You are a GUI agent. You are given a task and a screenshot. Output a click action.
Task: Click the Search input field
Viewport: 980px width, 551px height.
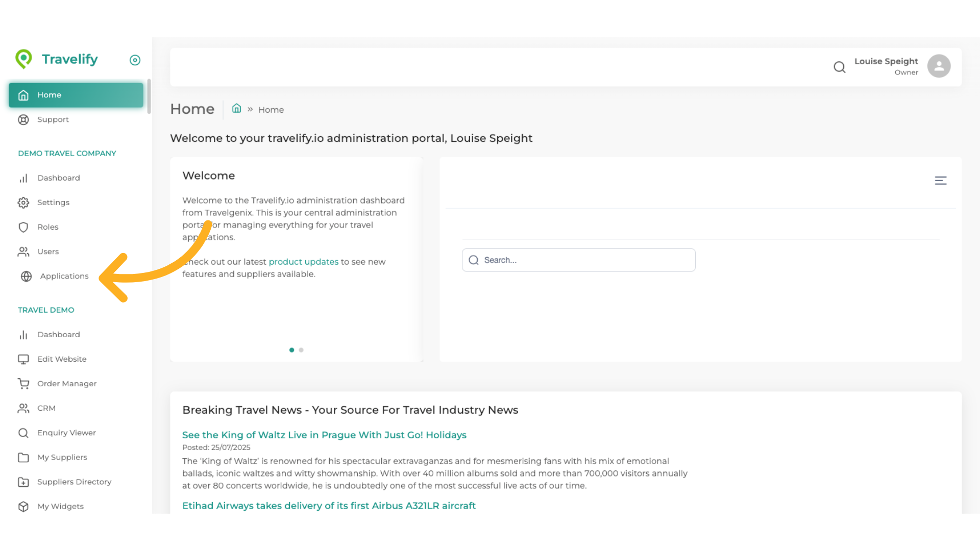tap(578, 260)
